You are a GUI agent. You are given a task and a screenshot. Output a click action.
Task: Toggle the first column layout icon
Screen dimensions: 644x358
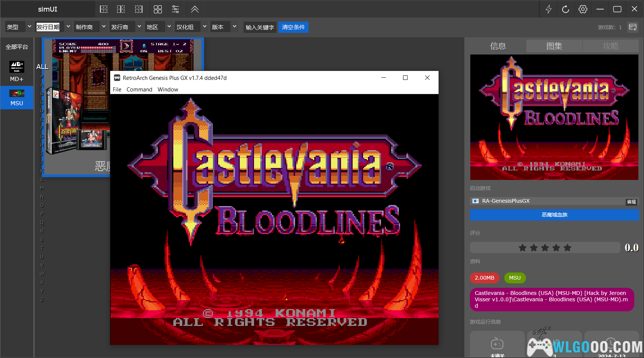[104, 9]
